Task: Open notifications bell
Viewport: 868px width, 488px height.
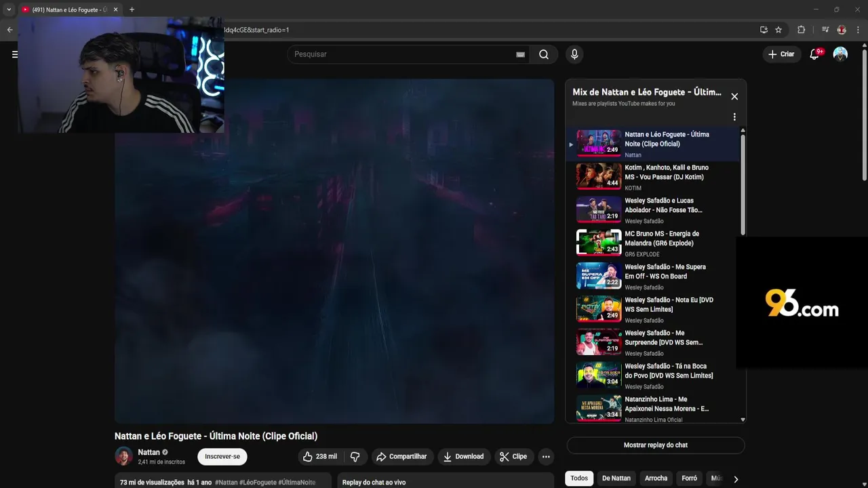Action: tap(814, 54)
